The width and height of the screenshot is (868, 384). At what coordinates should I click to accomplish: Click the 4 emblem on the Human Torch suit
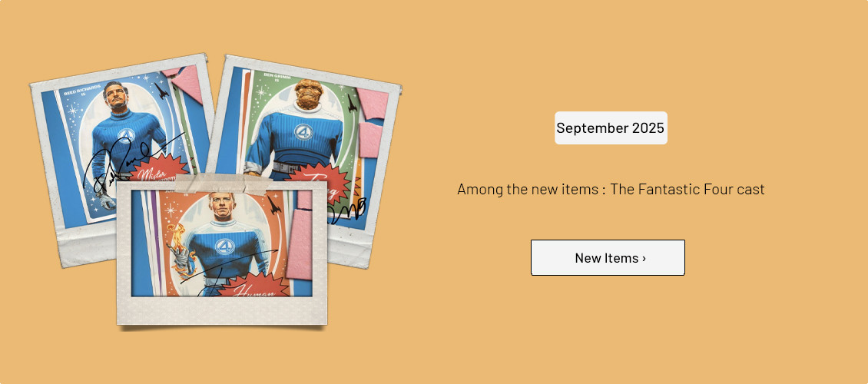coord(224,245)
